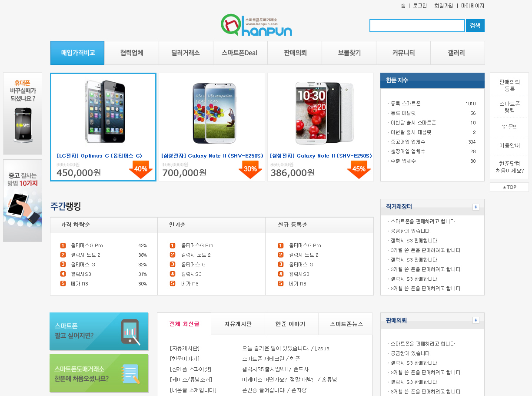Image resolution: width=532 pixels, height=396 pixels.
Task: Open 이용안내 in the quick menu
Action: [509, 145]
